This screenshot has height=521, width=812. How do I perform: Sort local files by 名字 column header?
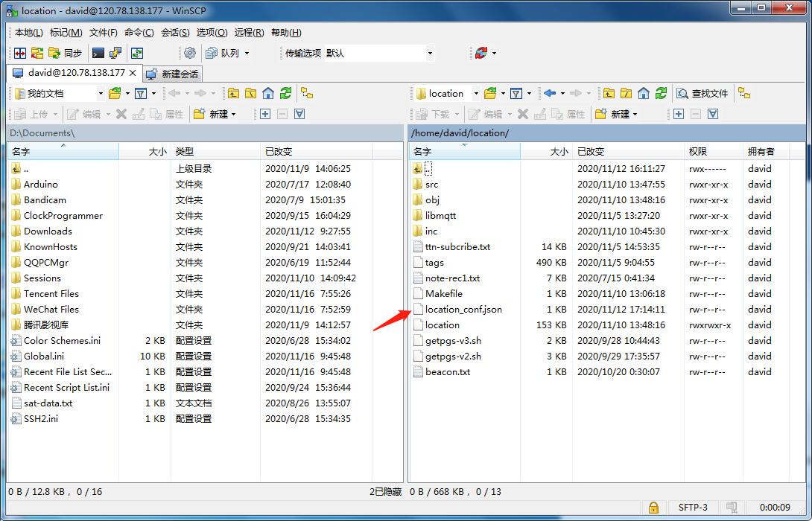tap(63, 152)
